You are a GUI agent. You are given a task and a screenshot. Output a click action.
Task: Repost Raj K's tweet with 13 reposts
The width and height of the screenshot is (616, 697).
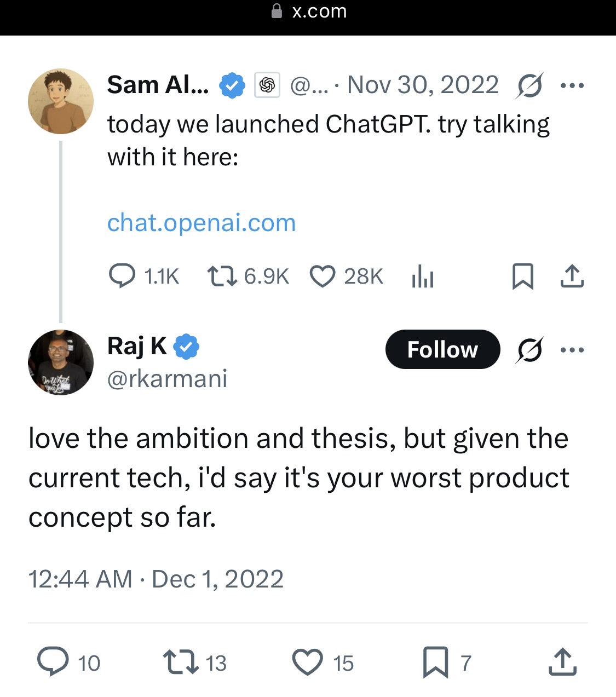[x=181, y=662]
